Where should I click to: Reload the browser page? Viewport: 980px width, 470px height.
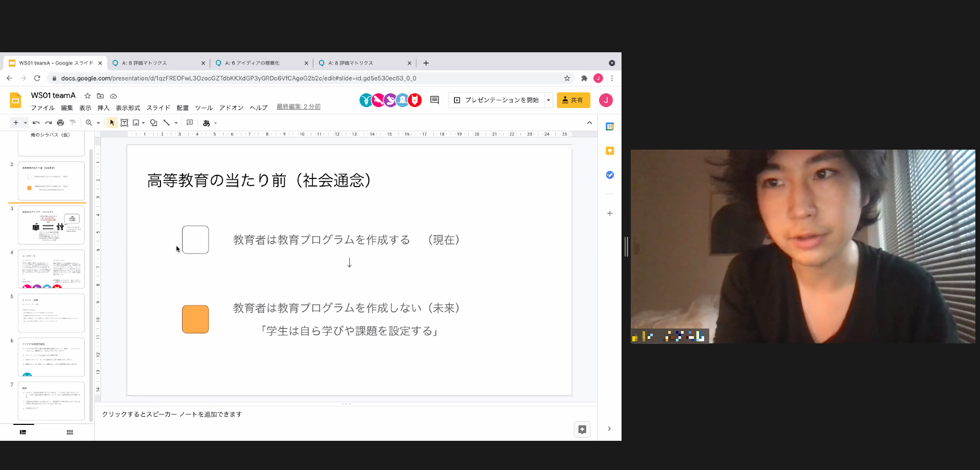click(x=37, y=78)
